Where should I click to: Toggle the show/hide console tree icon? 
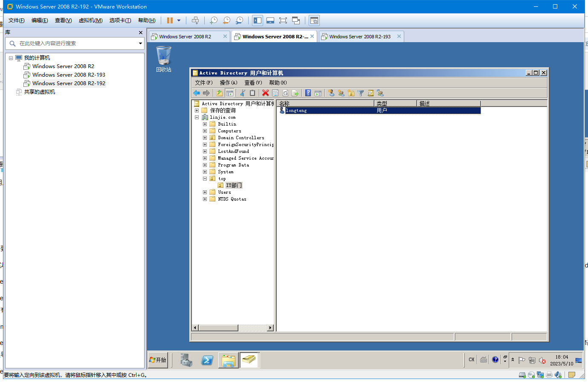(x=229, y=93)
